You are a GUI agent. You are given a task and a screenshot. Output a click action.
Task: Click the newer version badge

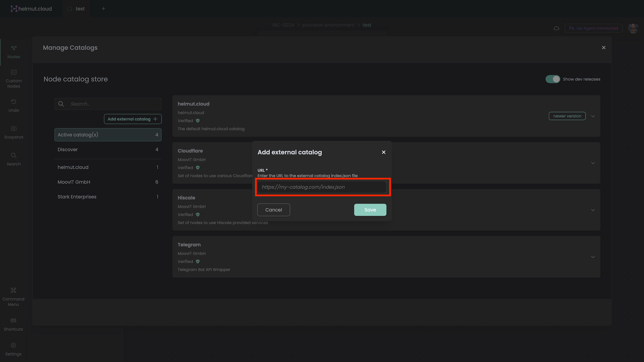(567, 116)
